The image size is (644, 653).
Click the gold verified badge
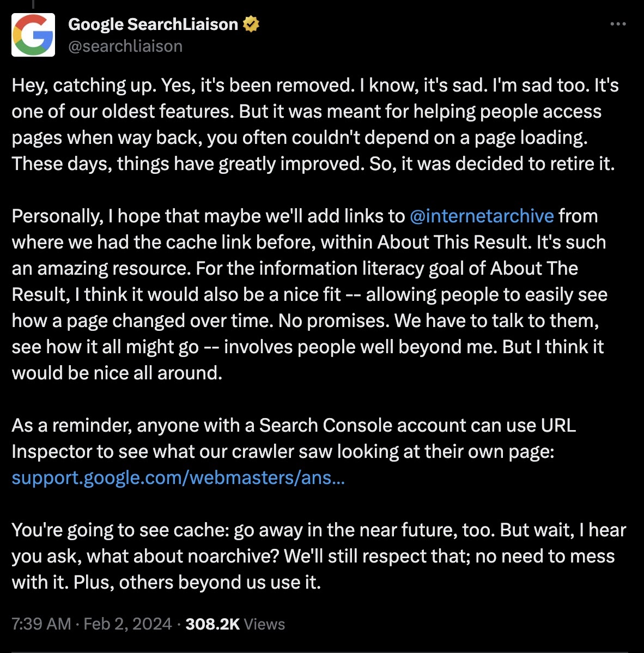[x=251, y=25]
